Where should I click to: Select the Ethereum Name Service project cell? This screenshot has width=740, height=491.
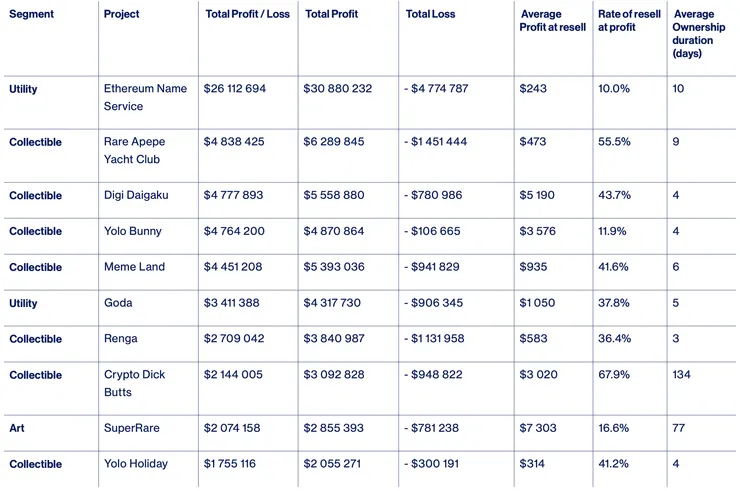pyautogui.click(x=145, y=97)
